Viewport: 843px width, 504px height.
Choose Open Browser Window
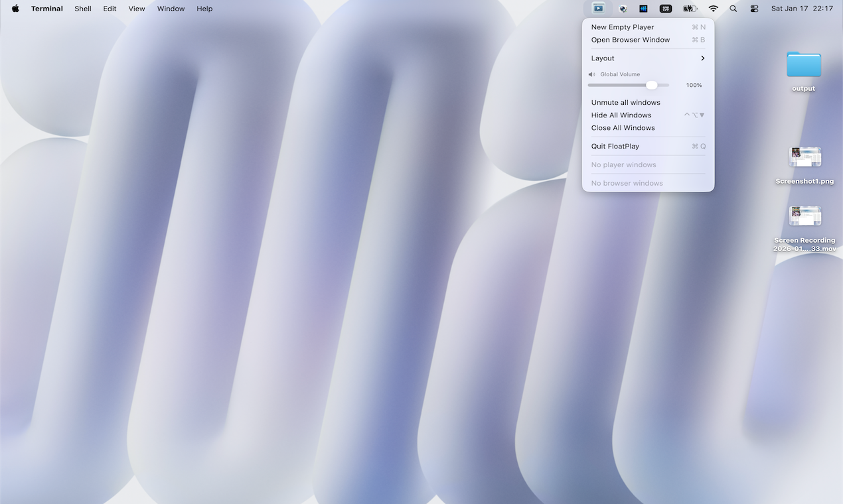(648, 40)
